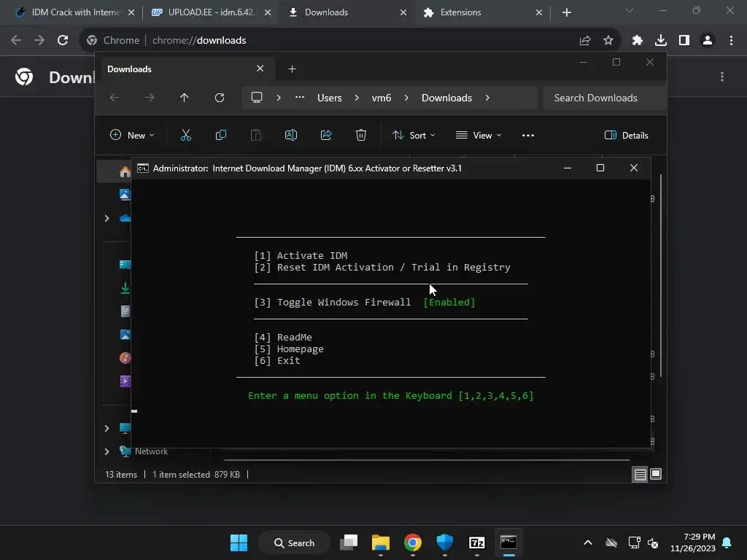Screen dimensions: 747x560
Task: Rename the selected file
Action: click(291, 135)
